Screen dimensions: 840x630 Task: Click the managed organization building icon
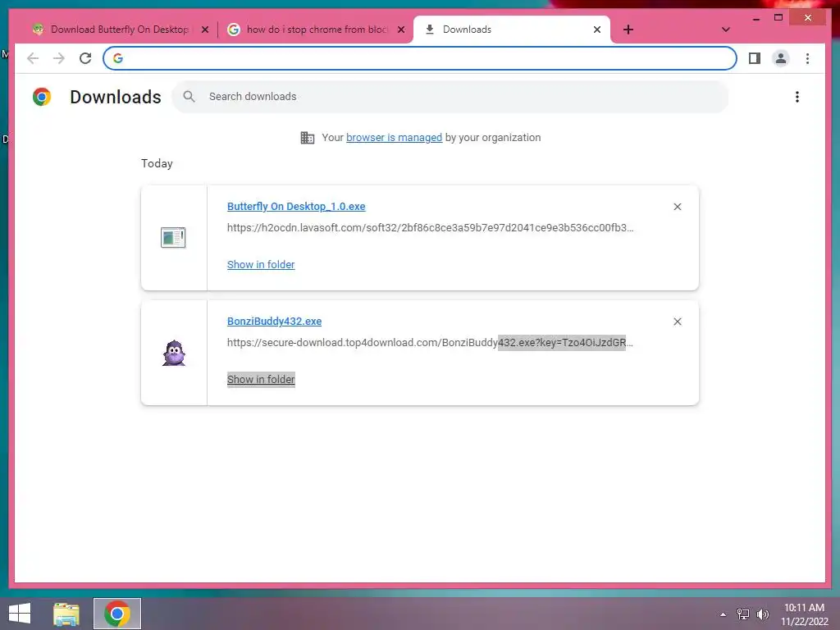pyautogui.click(x=308, y=138)
